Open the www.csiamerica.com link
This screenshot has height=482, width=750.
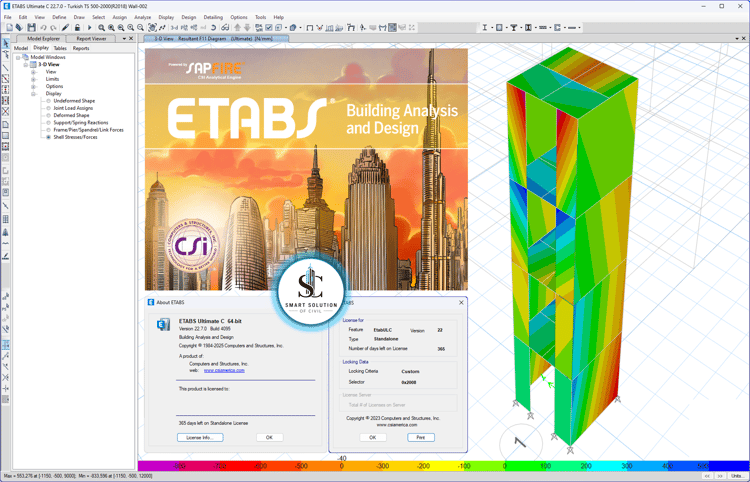click(224, 371)
